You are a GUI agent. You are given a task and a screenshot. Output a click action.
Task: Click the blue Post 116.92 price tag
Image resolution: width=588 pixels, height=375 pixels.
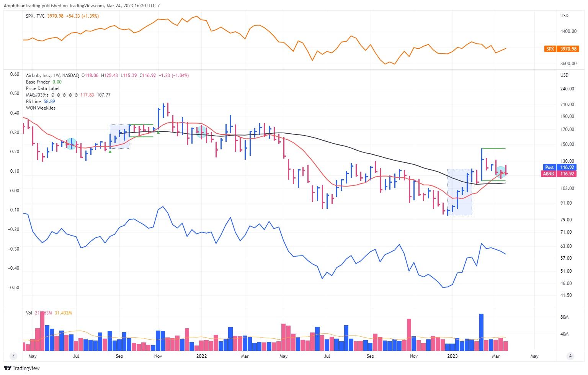pos(559,167)
